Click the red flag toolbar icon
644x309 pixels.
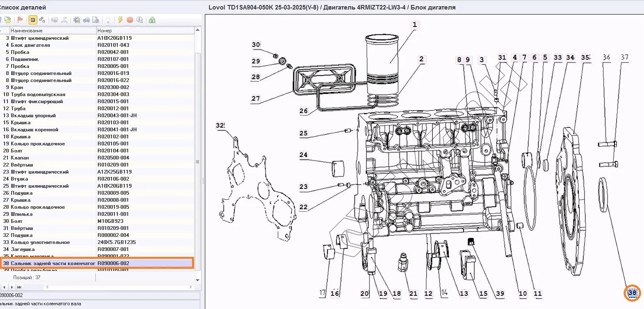20,20
